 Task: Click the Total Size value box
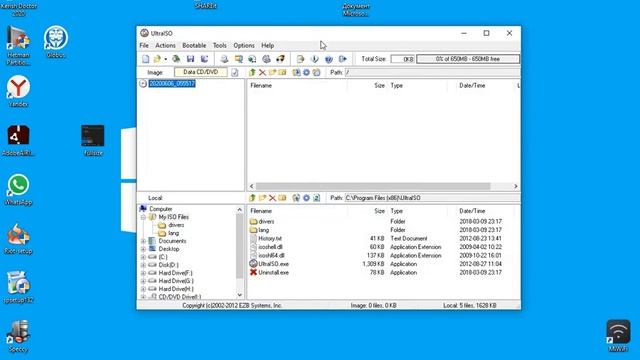click(402, 59)
